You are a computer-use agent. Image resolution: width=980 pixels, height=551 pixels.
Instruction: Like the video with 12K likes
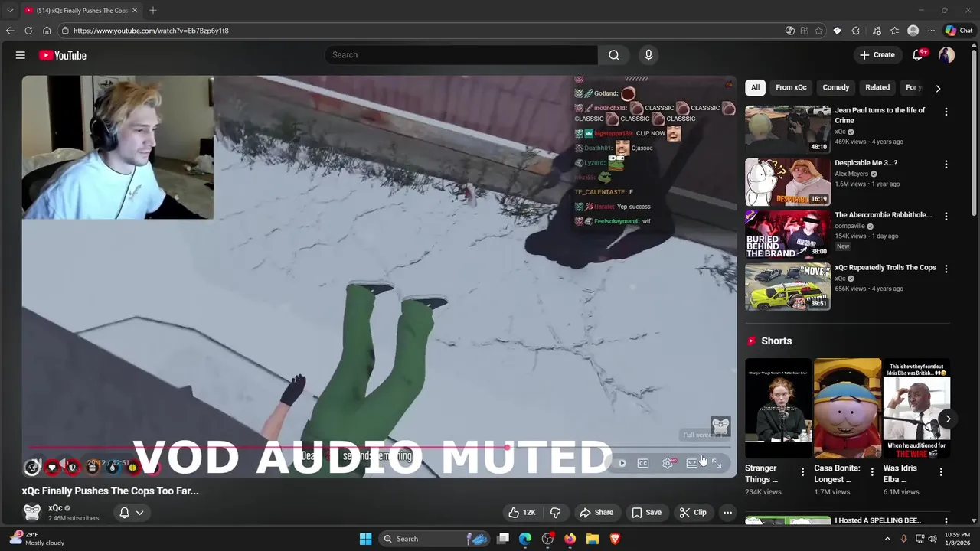click(521, 513)
